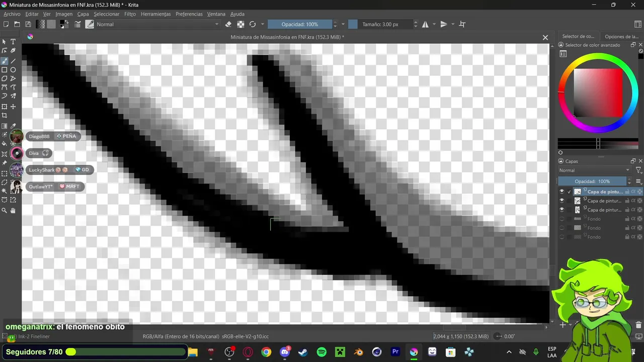Open the Archivo menu
The width and height of the screenshot is (644, 362).
(x=12, y=14)
